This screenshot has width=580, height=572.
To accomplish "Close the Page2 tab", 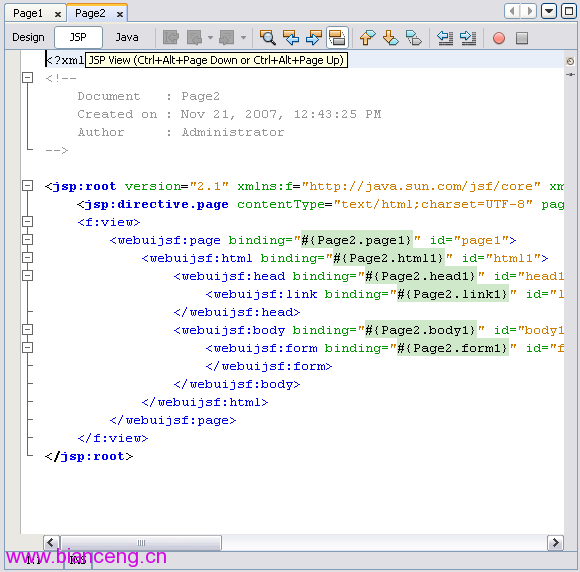I will (119, 14).
